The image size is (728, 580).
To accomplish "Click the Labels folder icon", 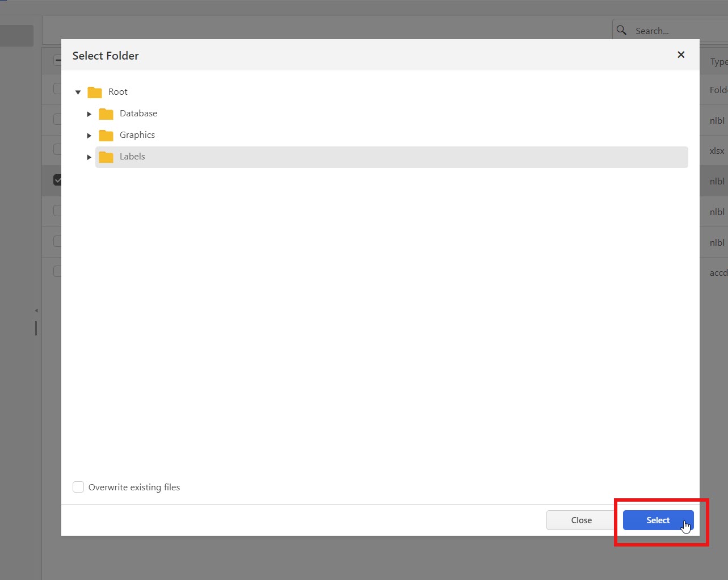I will [106, 157].
